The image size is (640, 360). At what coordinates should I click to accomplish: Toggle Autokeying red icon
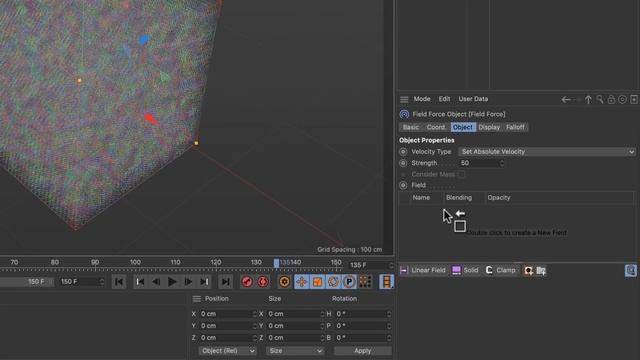(x=263, y=282)
